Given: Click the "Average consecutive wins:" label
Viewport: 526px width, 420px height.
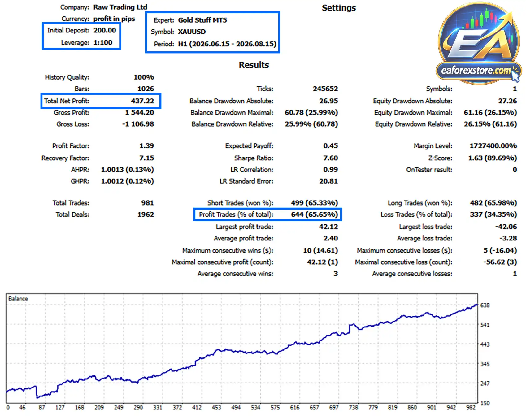Looking at the screenshot, I should pos(235,274).
